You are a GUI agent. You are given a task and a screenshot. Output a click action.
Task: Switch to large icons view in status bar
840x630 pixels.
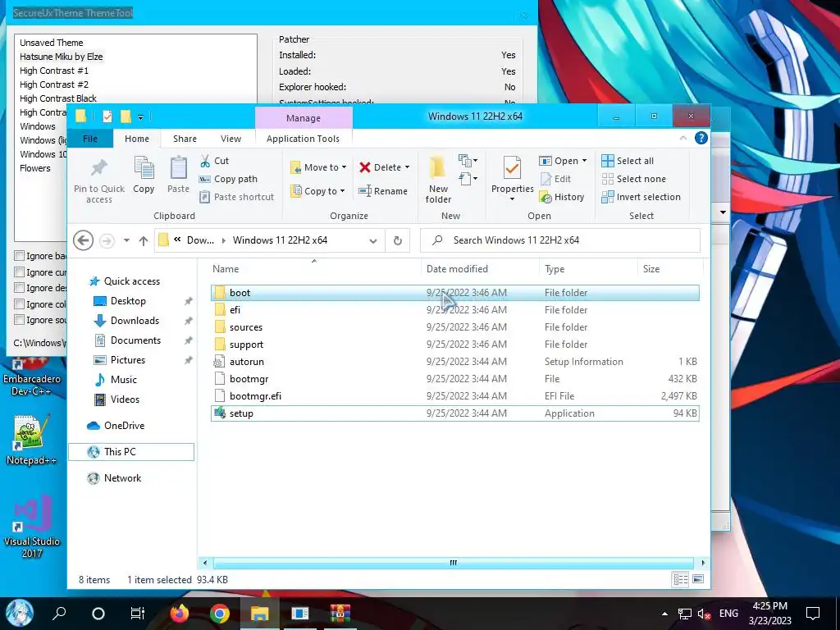(697, 580)
